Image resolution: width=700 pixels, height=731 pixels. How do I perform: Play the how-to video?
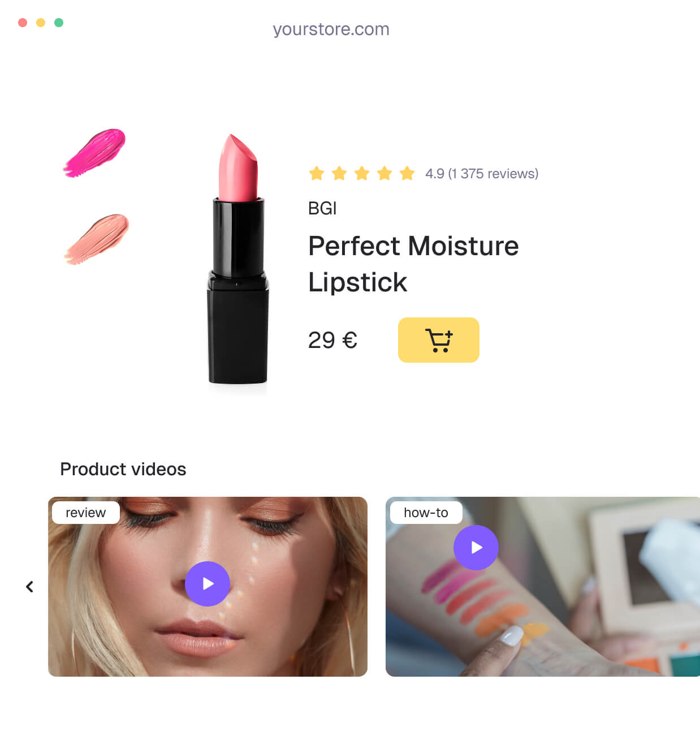tap(476, 548)
